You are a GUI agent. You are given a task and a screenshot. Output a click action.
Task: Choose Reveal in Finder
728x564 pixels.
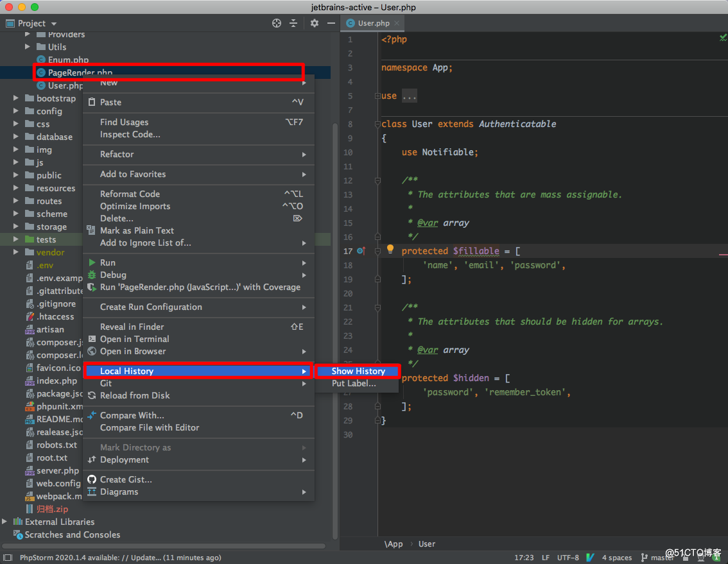point(199,327)
